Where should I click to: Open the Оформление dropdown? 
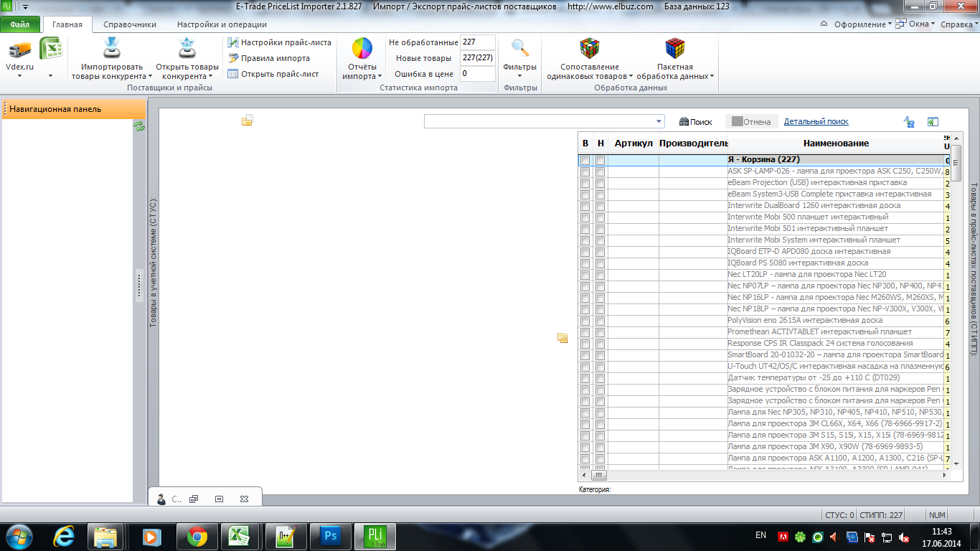tap(863, 24)
